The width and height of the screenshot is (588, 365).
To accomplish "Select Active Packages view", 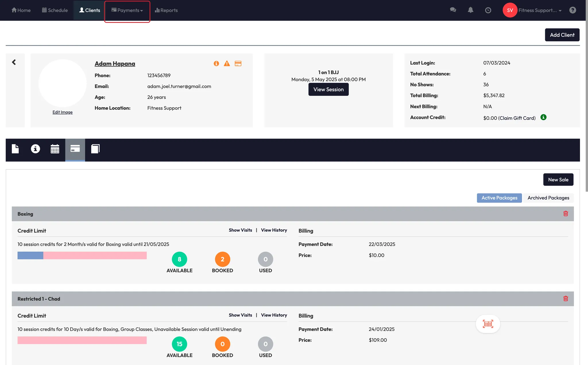I will pyautogui.click(x=499, y=198).
